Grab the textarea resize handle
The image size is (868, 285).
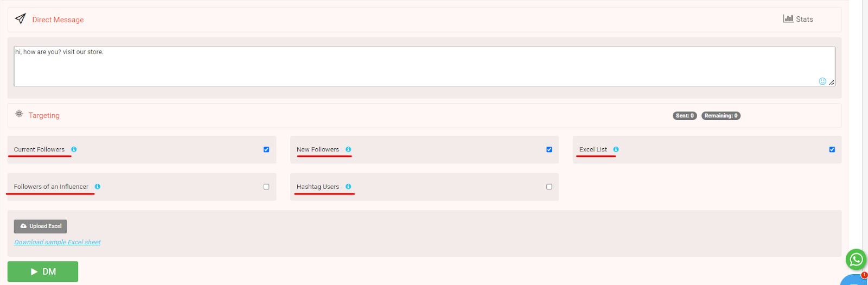tap(832, 83)
